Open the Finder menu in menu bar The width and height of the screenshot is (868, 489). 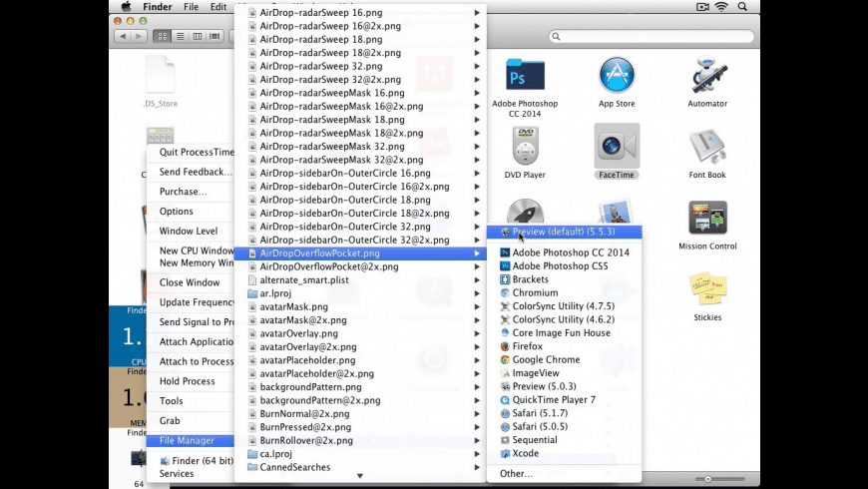point(158,7)
